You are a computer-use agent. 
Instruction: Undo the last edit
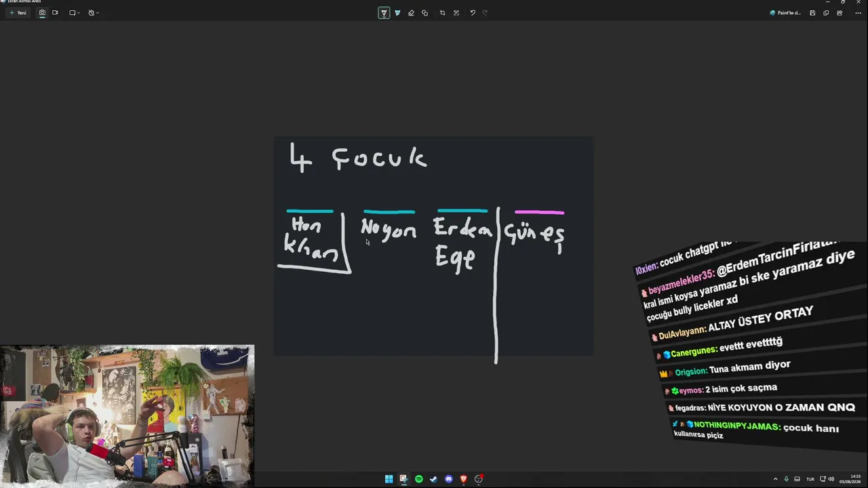pyautogui.click(x=473, y=13)
